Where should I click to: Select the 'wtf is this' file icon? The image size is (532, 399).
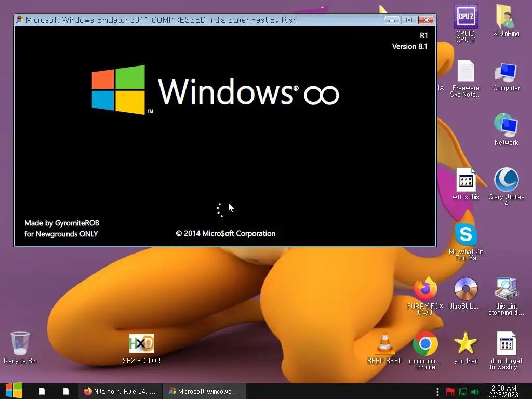pyautogui.click(x=465, y=184)
